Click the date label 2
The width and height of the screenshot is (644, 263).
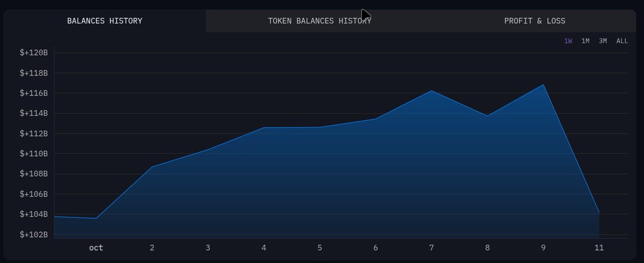152,248
